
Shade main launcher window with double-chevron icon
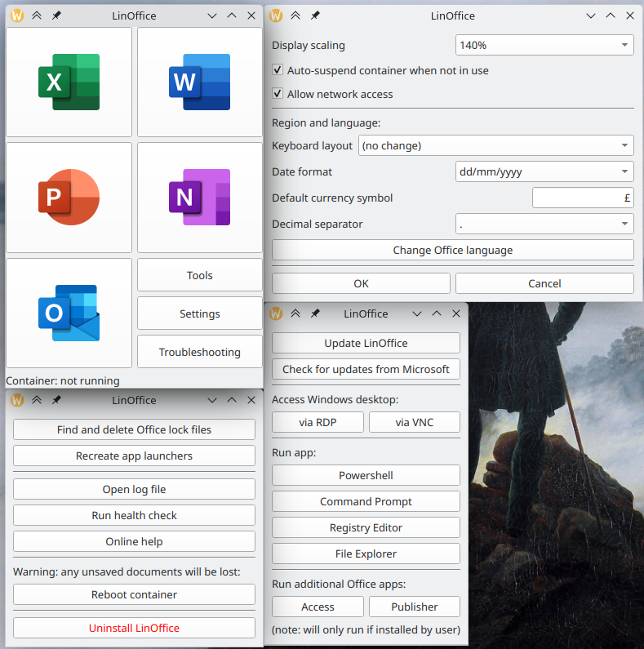(x=37, y=16)
